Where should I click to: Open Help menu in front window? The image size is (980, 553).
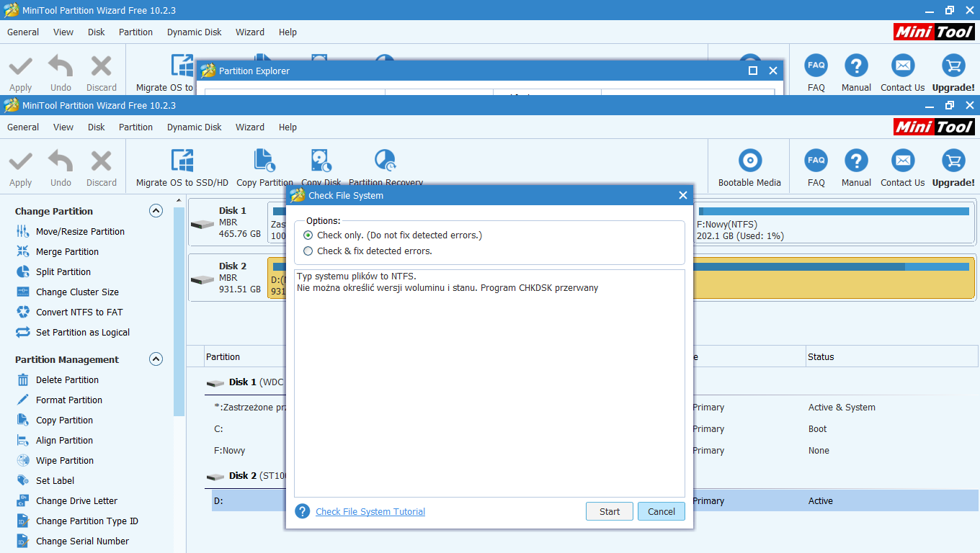pos(288,127)
